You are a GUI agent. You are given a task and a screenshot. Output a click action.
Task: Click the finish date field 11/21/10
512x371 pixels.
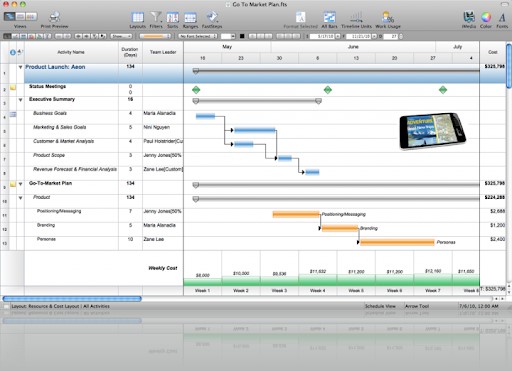[x=359, y=36]
